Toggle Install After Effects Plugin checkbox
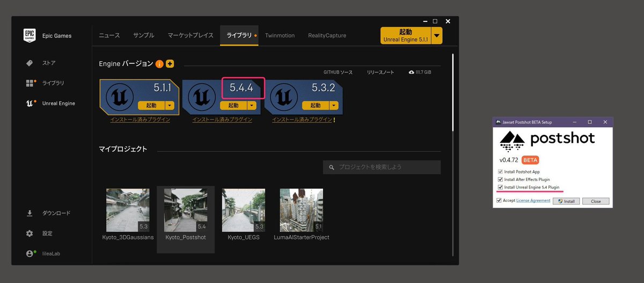Image resolution: width=644 pixels, height=283 pixels. tap(500, 179)
